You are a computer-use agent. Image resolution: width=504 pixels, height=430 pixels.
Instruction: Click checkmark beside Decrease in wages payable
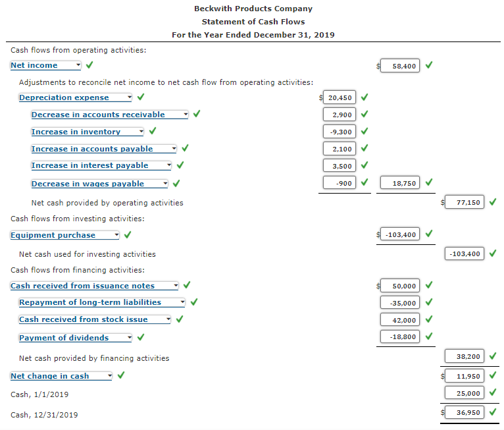click(x=176, y=183)
